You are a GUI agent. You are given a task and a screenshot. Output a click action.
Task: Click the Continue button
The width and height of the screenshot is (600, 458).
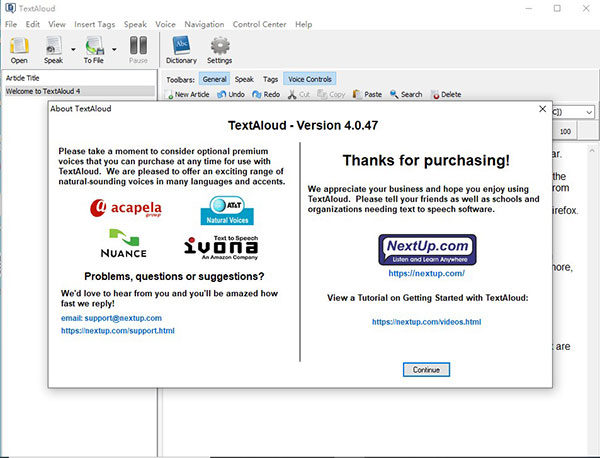tap(426, 370)
